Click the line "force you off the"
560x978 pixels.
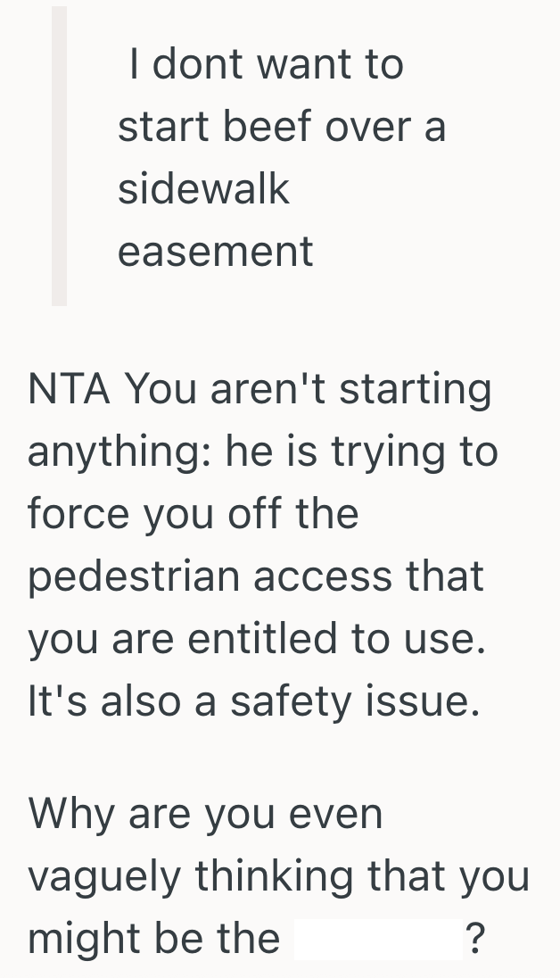(x=193, y=515)
